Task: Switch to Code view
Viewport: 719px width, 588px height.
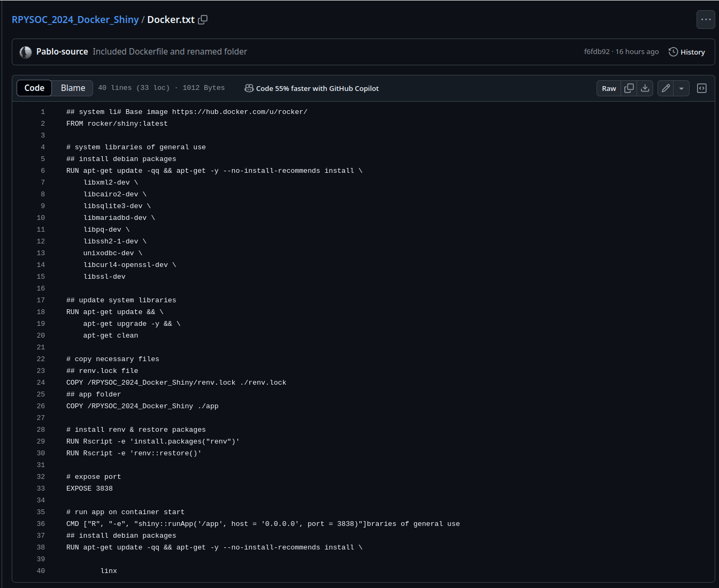Action: 34,88
